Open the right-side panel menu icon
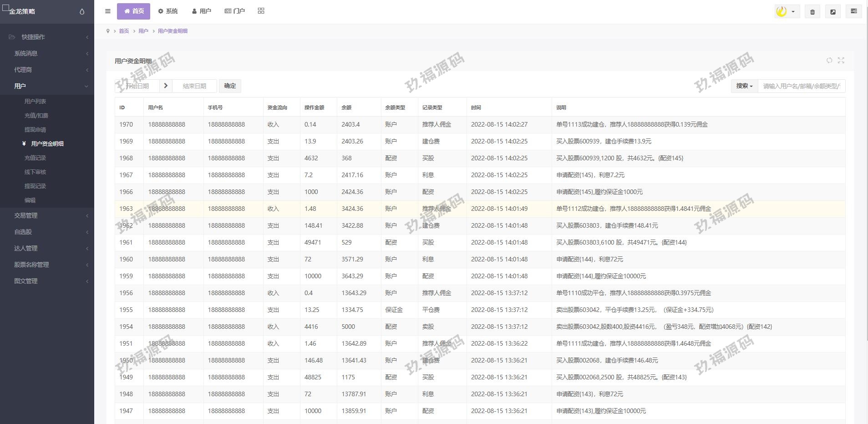 pyautogui.click(x=853, y=11)
